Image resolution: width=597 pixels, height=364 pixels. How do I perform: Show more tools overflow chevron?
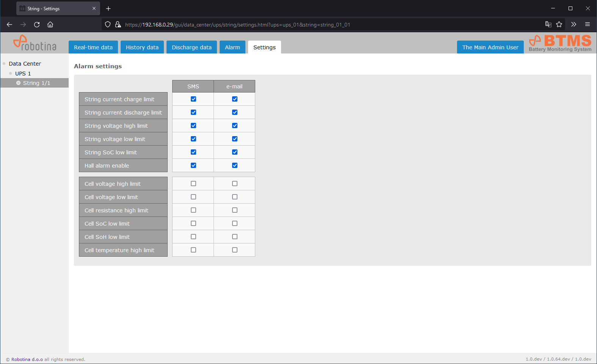[x=573, y=25]
